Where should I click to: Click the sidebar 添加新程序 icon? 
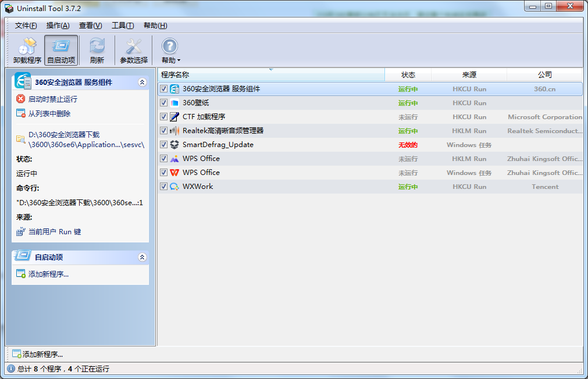coord(20,274)
